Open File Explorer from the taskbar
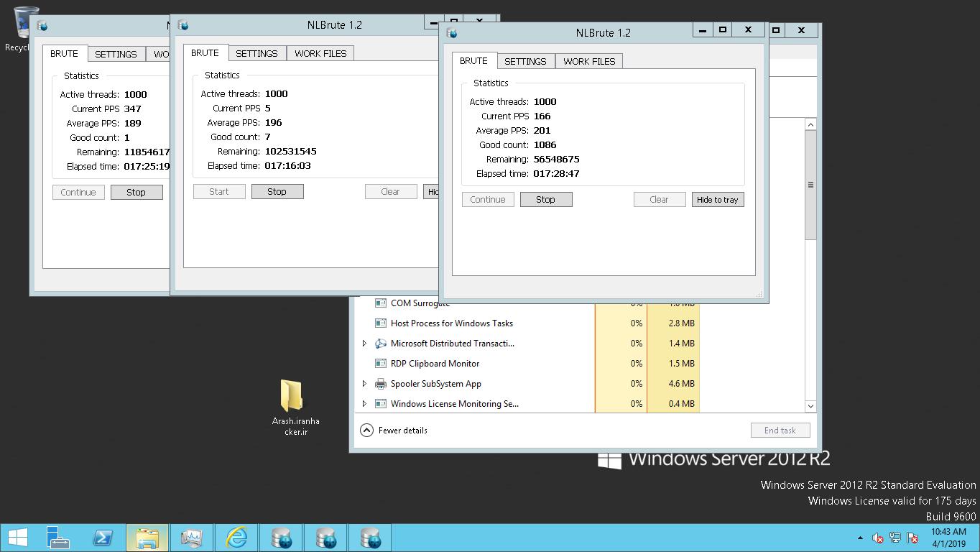980x552 pixels. click(x=147, y=538)
